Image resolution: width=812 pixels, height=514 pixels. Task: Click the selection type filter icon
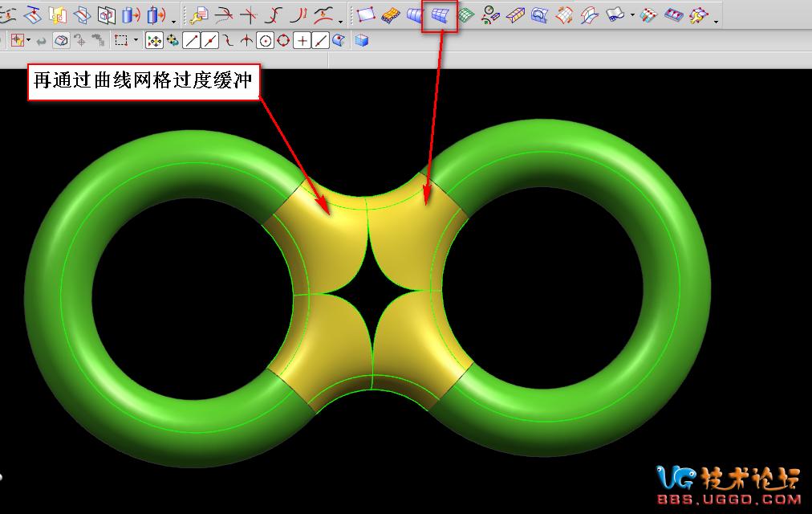pos(17,40)
